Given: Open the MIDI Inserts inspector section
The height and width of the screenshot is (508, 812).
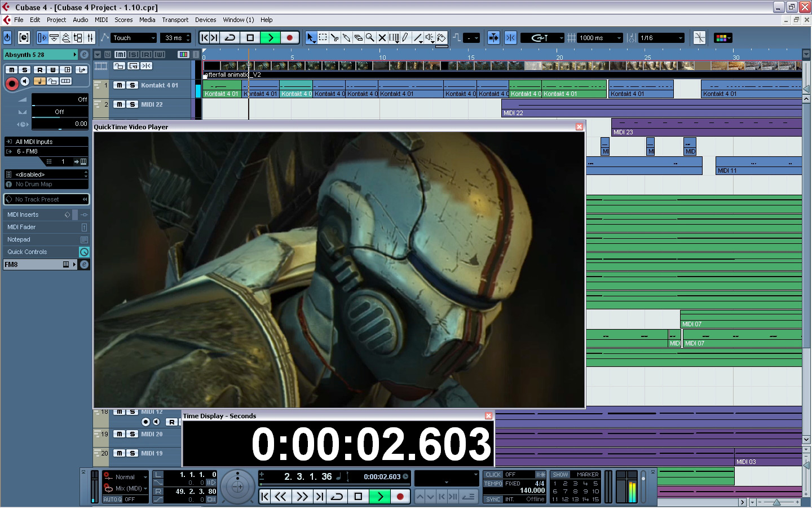Looking at the screenshot, I should coord(23,214).
